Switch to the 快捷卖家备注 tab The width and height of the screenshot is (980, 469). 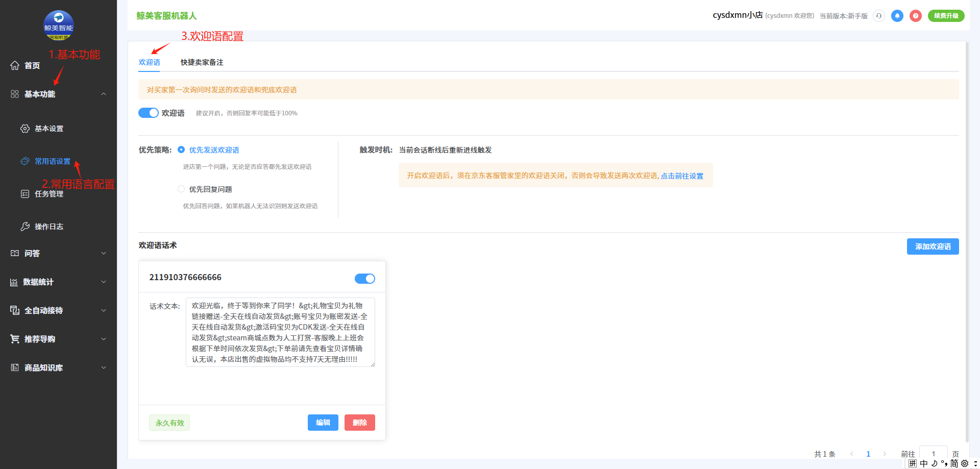coord(202,62)
